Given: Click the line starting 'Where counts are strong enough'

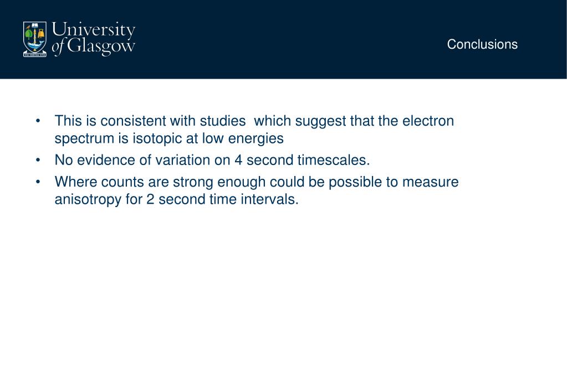Looking at the screenshot, I should [x=257, y=182].
